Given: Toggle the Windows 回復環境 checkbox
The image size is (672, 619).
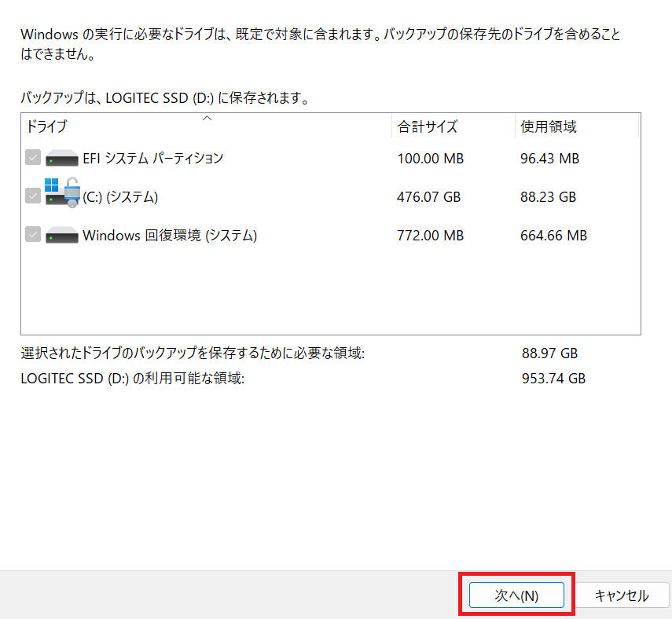Looking at the screenshot, I should click(x=32, y=234).
